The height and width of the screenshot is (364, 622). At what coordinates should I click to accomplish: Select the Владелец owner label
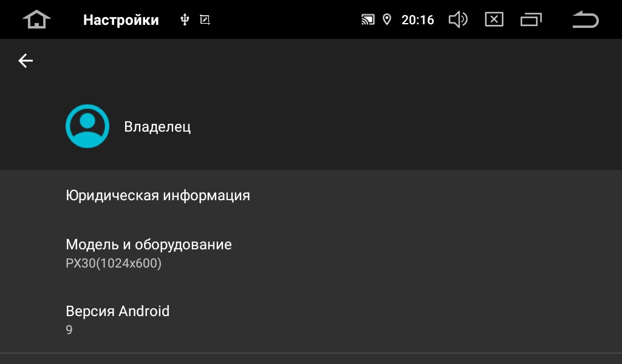[x=157, y=127]
